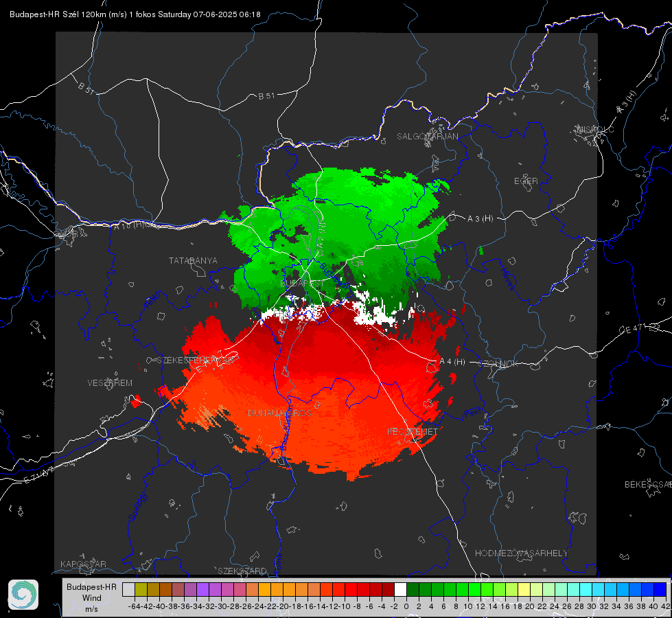Viewport: 672px width, 618px height.
Task: Select the dark blue swatch between 40 and 42
Action: [660, 590]
